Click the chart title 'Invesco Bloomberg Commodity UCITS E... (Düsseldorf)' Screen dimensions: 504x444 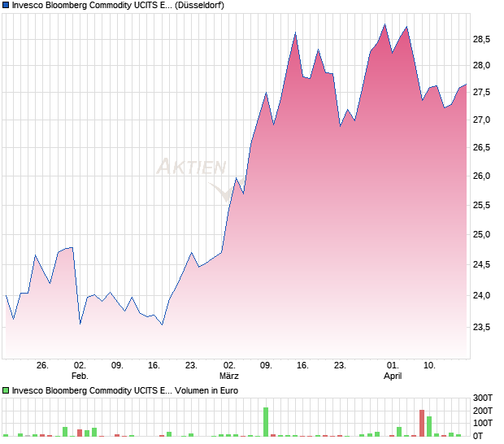point(118,5)
